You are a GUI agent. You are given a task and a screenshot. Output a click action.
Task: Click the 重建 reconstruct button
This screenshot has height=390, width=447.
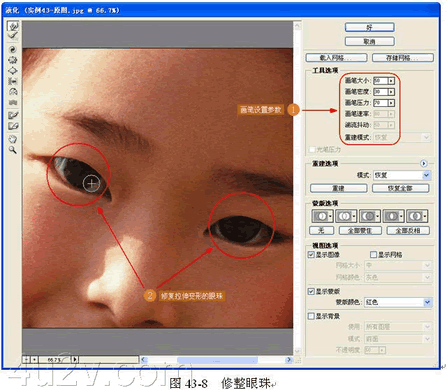[339, 188]
